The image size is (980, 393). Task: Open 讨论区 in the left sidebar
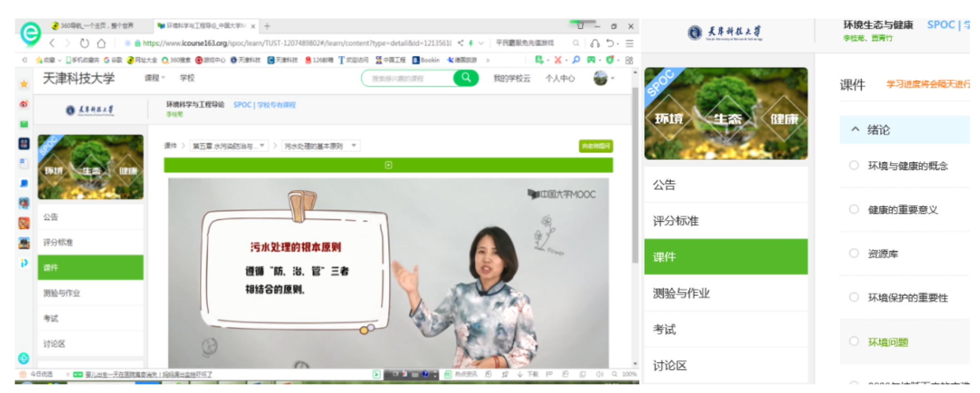54,344
